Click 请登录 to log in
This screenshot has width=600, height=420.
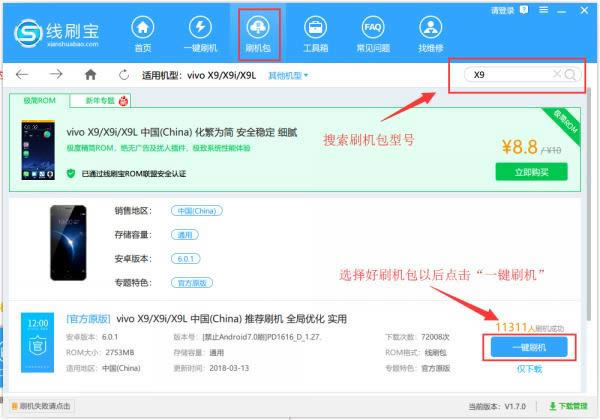pos(502,10)
